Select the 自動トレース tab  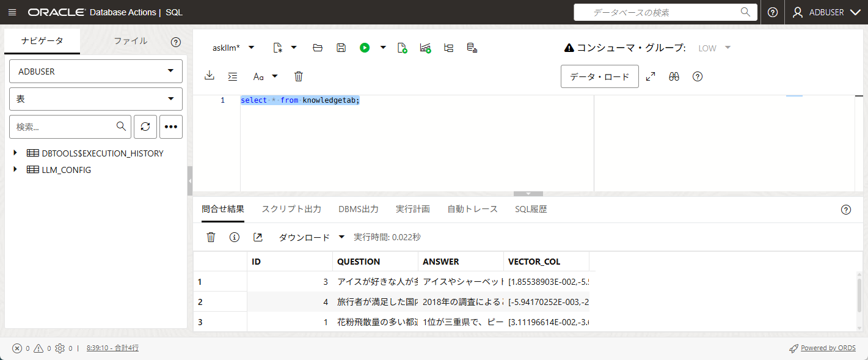473,209
